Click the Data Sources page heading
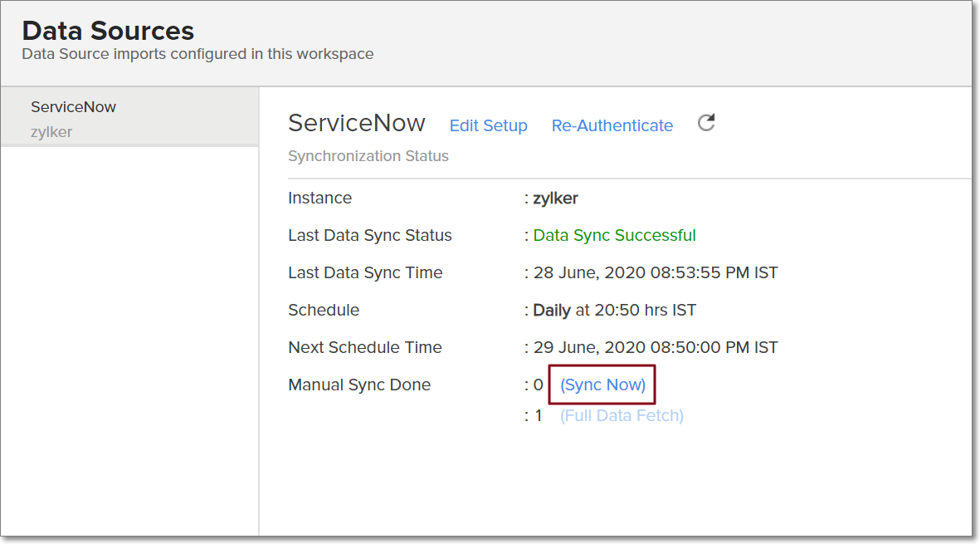 click(108, 32)
